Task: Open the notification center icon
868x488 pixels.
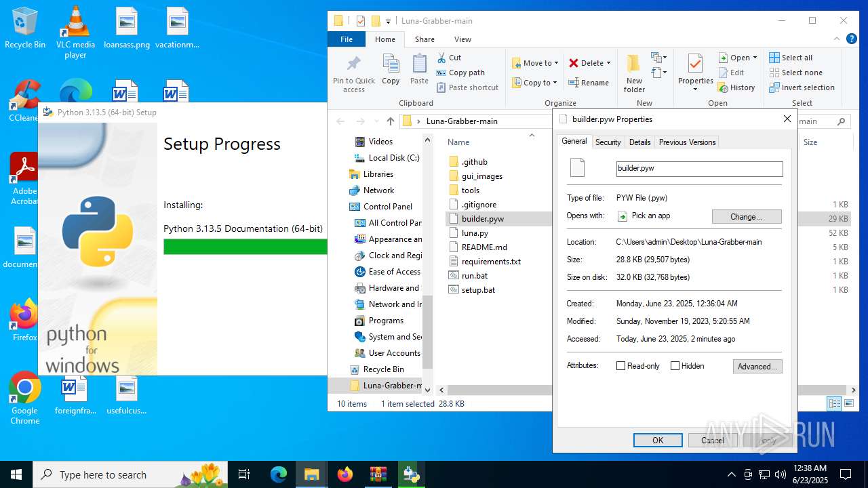Action: click(846, 474)
